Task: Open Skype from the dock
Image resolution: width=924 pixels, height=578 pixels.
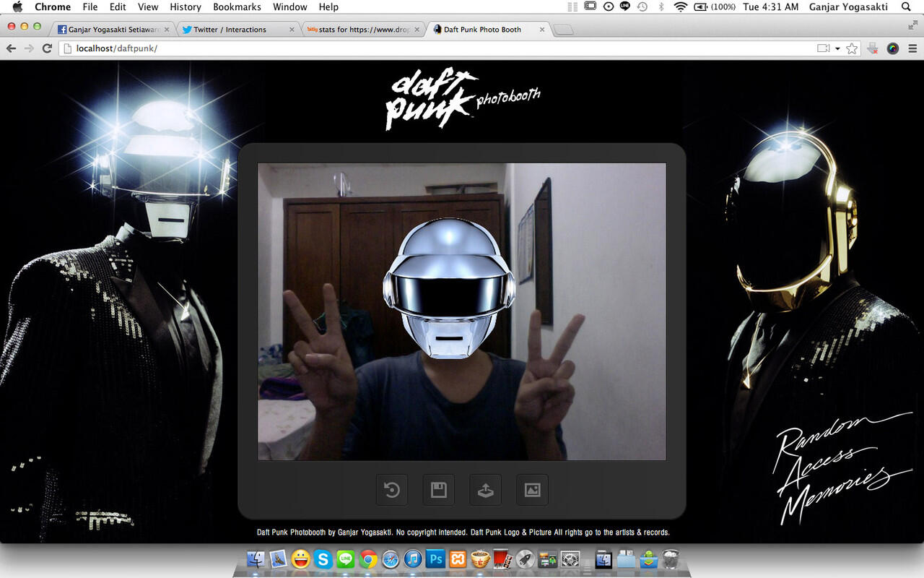Action: tap(323, 558)
